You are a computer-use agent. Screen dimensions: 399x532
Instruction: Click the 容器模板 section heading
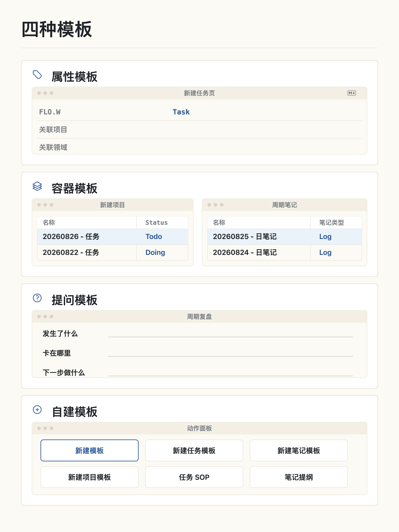(x=75, y=188)
